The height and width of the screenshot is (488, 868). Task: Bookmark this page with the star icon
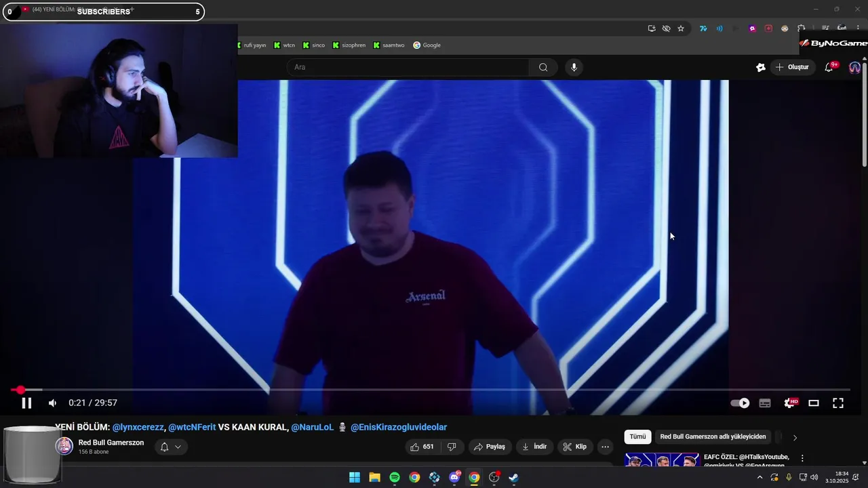(681, 28)
